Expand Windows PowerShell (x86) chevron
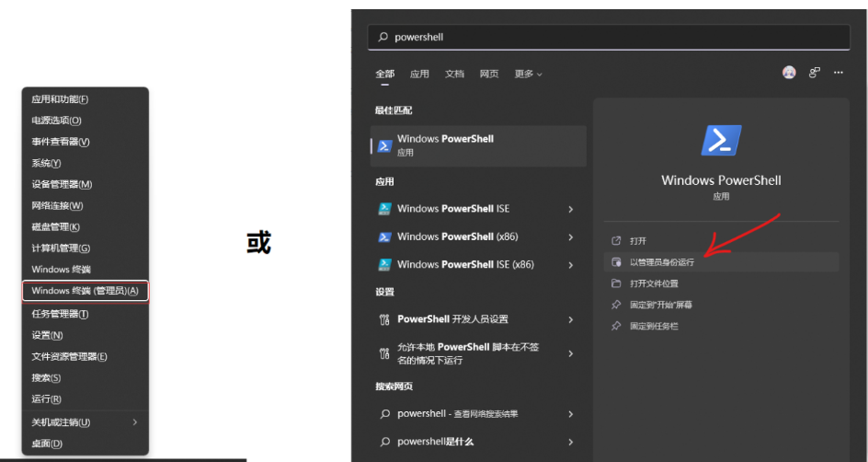Screen dimensions: 868x462 click(571, 237)
